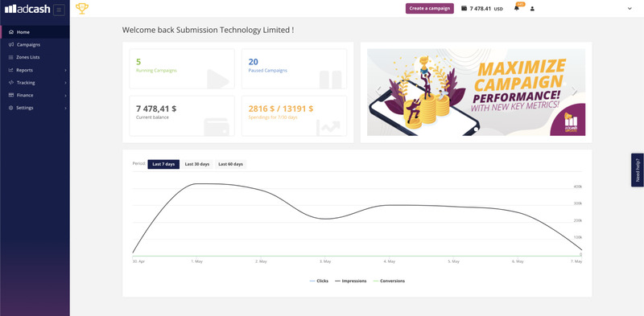Go to next banner slide arrow
The width and height of the screenshot is (644, 316).
pyautogui.click(x=574, y=91)
